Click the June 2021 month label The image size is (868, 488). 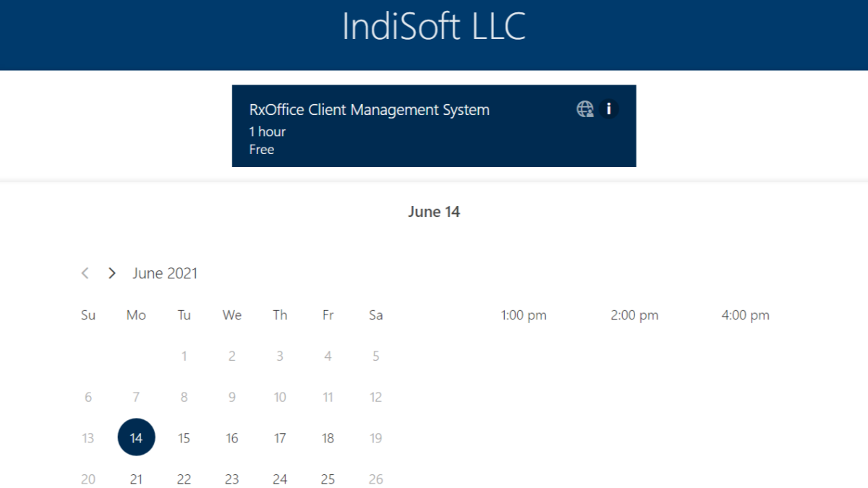coord(165,273)
